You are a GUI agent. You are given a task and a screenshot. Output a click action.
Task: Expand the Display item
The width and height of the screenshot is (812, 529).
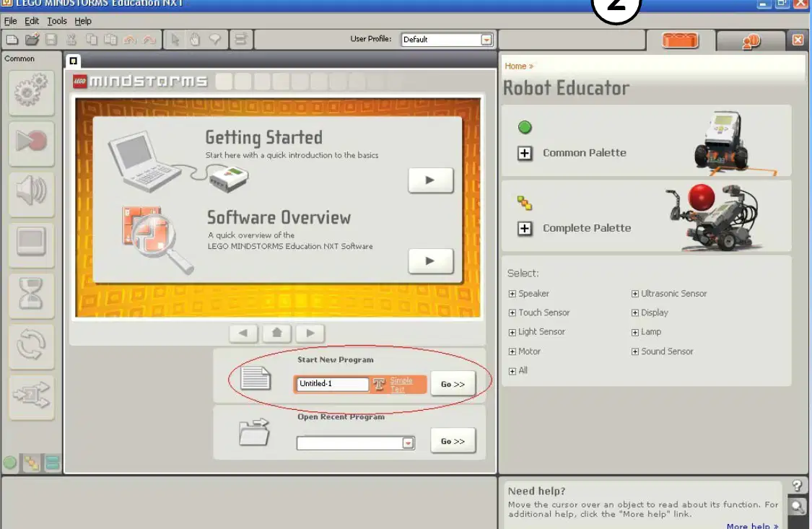[635, 313]
